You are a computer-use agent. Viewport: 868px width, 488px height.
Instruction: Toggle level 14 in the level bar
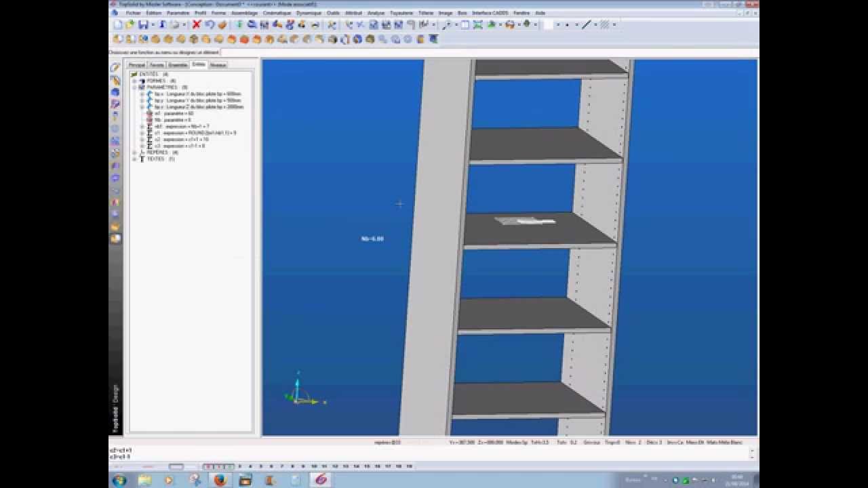(356, 466)
